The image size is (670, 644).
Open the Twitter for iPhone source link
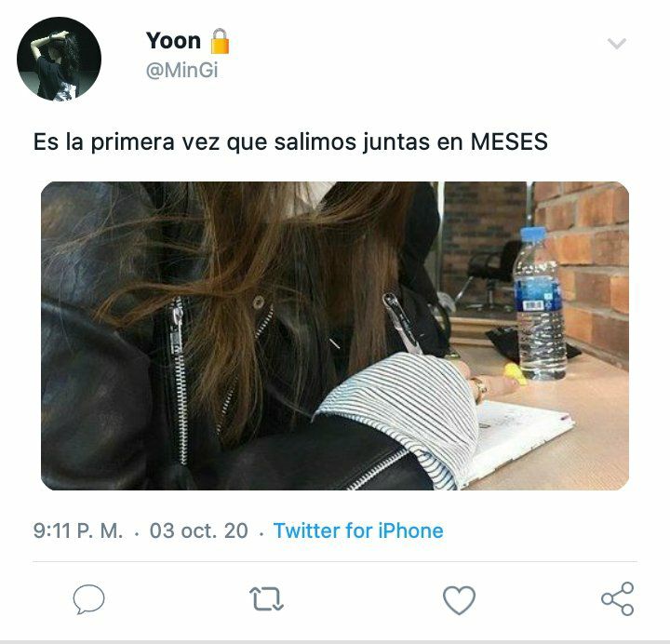(x=358, y=530)
